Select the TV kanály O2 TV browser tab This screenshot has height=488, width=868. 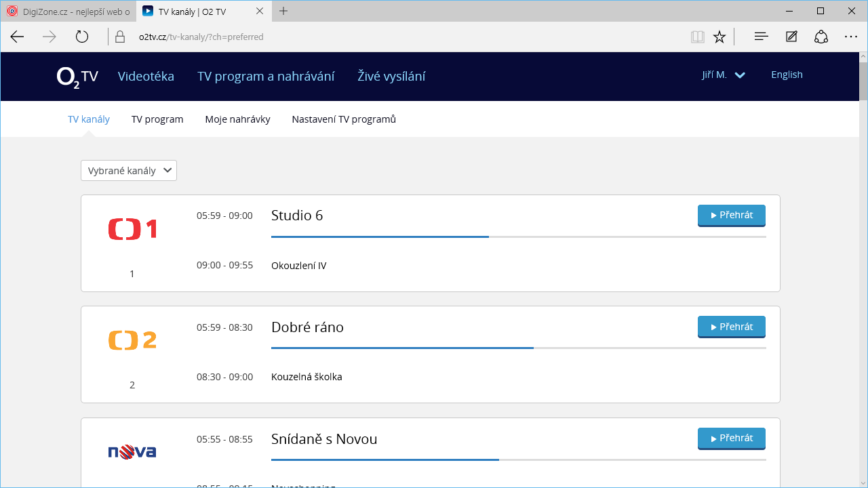pos(203,12)
